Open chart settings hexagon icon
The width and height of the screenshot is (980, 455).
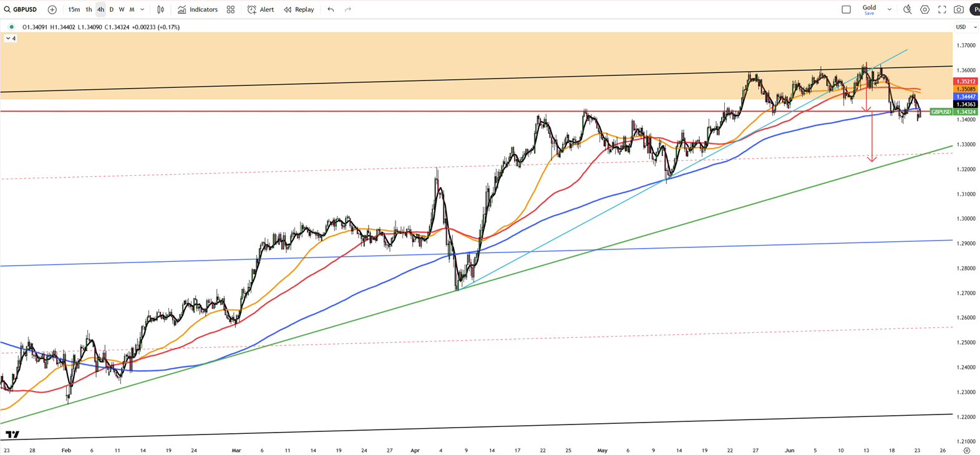(924, 9)
